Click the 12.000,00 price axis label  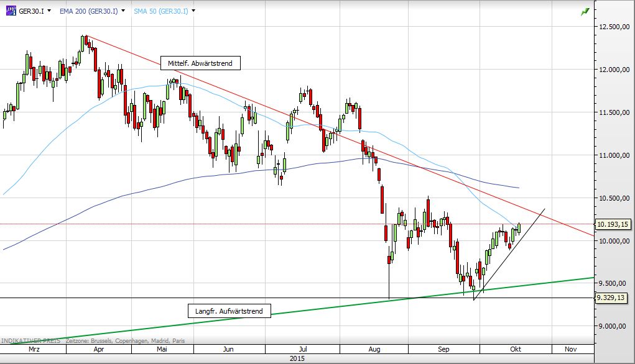(x=614, y=70)
